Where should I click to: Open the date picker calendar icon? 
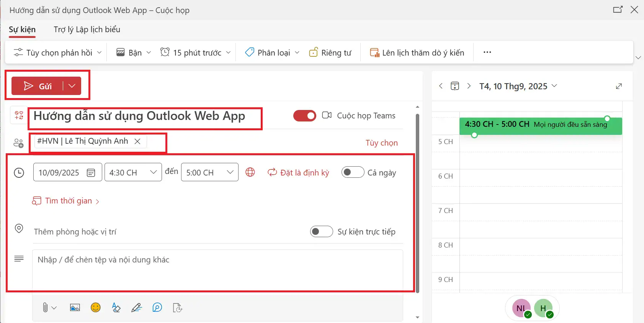click(x=91, y=173)
